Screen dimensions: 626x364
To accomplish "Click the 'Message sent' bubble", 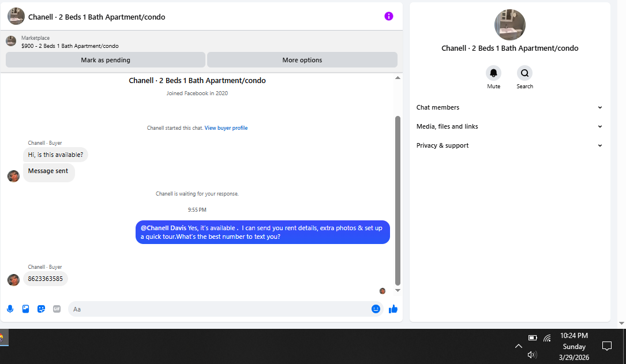I will click(48, 172).
